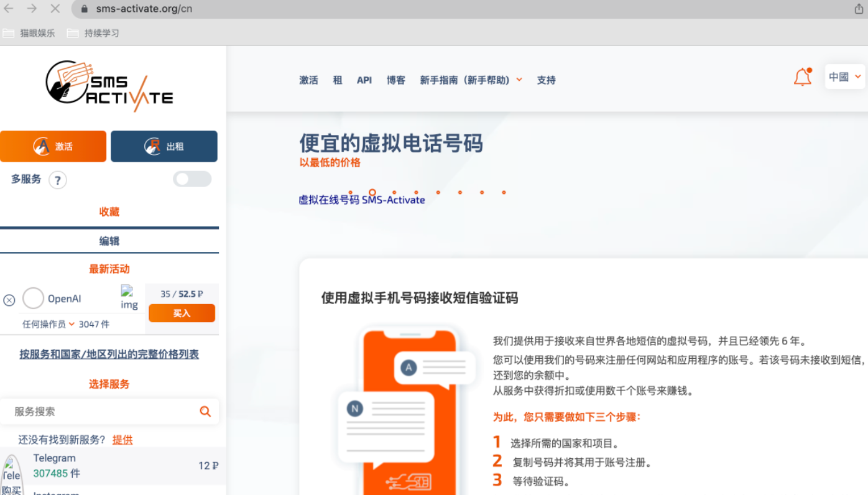Open the 持续学习 bookmark folder
Viewport: 868px width, 495px height.
(x=93, y=33)
